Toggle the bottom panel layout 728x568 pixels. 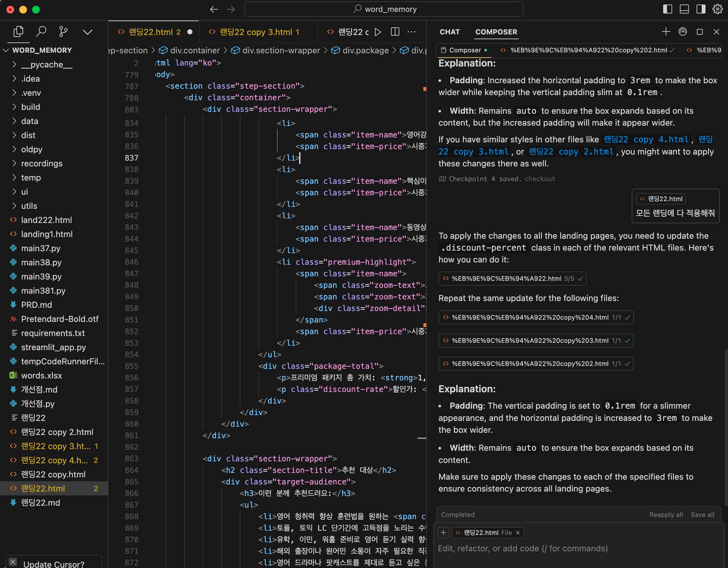pos(684,9)
